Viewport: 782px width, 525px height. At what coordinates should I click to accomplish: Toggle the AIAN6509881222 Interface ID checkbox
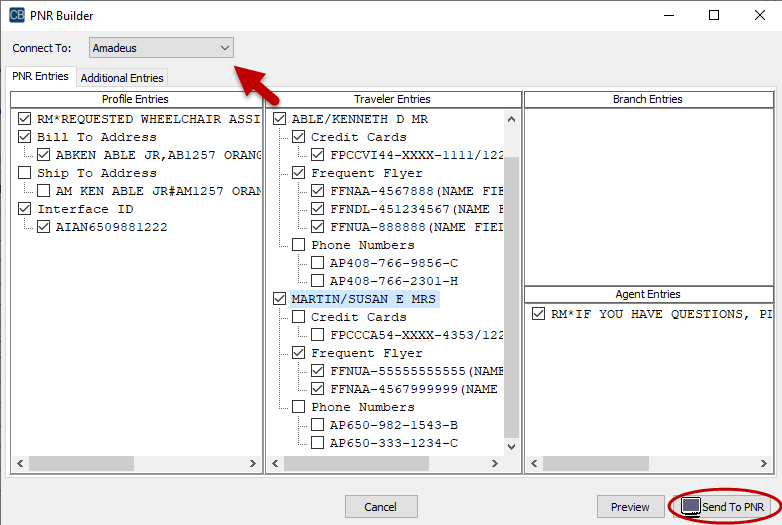click(x=44, y=227)
